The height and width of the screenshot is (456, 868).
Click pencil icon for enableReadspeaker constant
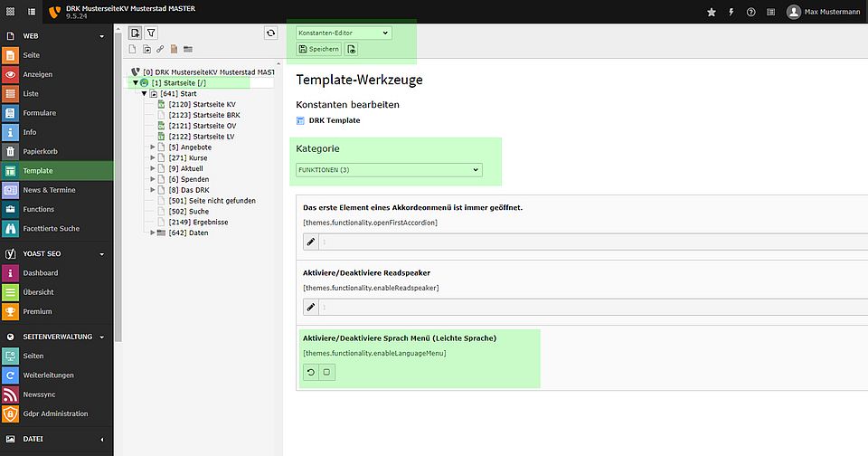(x=311, y=307)
